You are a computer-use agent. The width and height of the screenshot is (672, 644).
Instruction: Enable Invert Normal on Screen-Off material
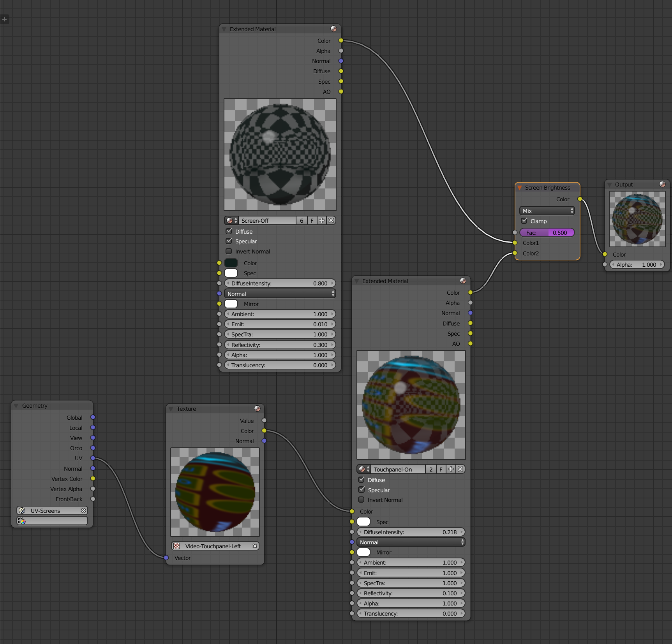coord(229,252)
